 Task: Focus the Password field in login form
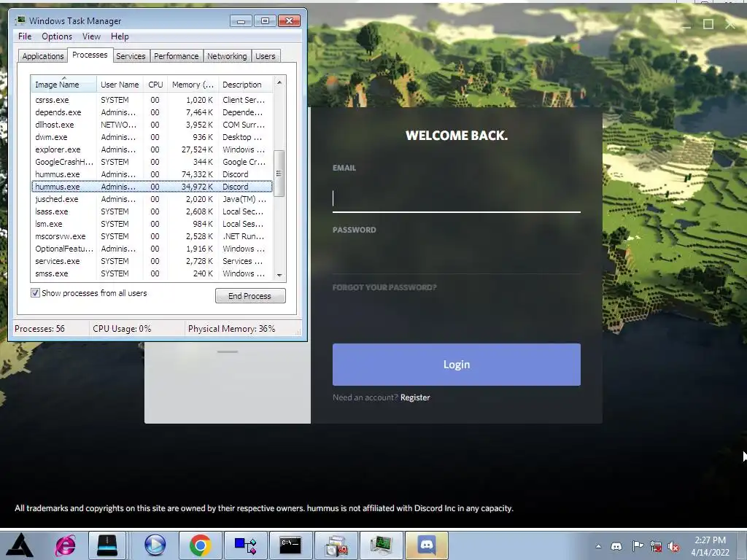457,260
